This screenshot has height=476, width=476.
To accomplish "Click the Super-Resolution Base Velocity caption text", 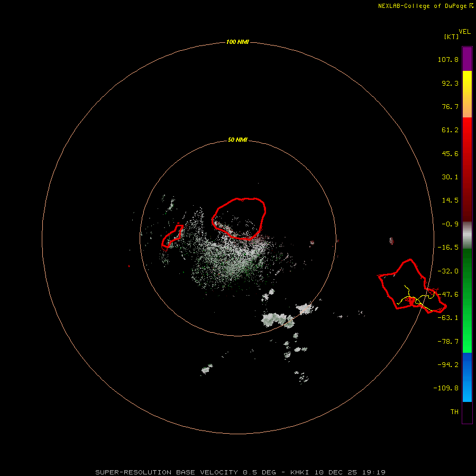I will click(x=241, y=472).
